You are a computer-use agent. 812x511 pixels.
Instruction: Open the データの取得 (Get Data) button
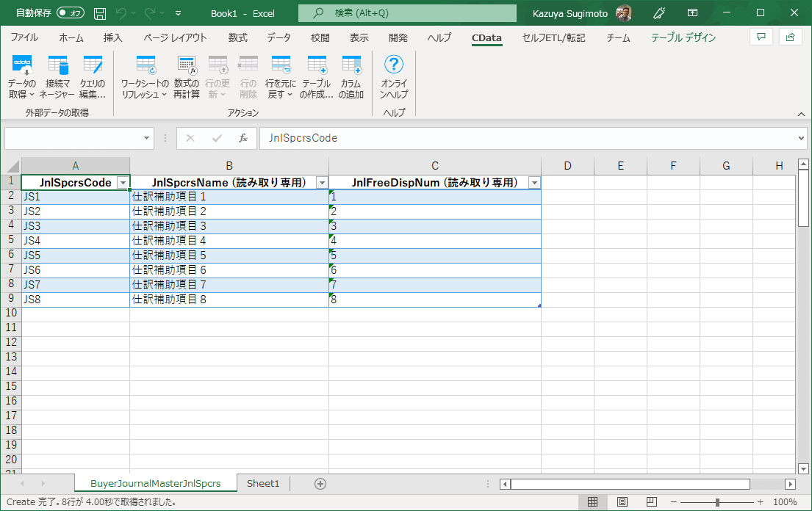(22, 77)
